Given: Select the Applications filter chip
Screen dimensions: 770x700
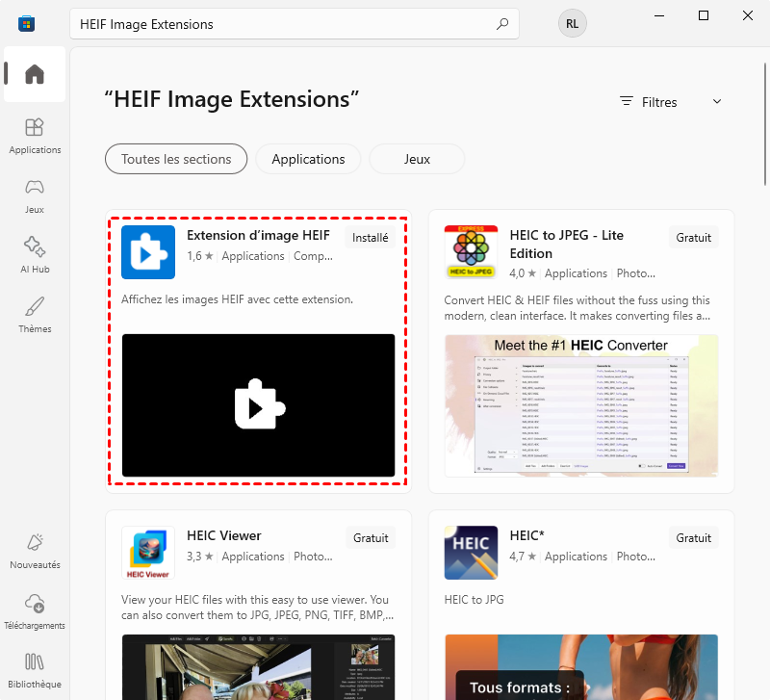Looking at the screenshot, I should (x=308, y=159).
